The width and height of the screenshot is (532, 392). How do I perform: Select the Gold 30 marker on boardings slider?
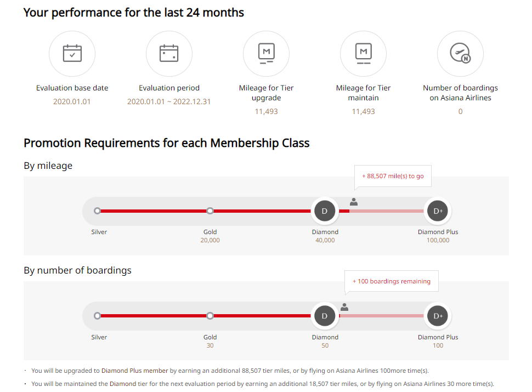coord(210,316)
